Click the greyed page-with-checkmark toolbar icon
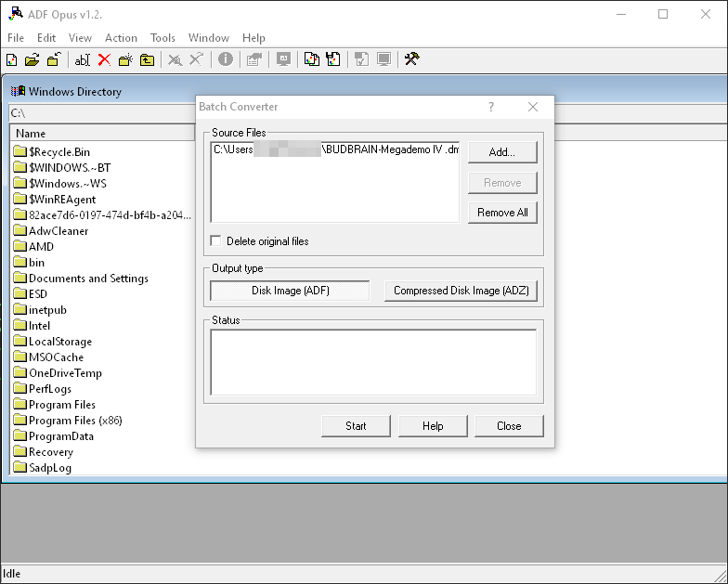Screen dimensions: 728x584 [x=362, y=59]
